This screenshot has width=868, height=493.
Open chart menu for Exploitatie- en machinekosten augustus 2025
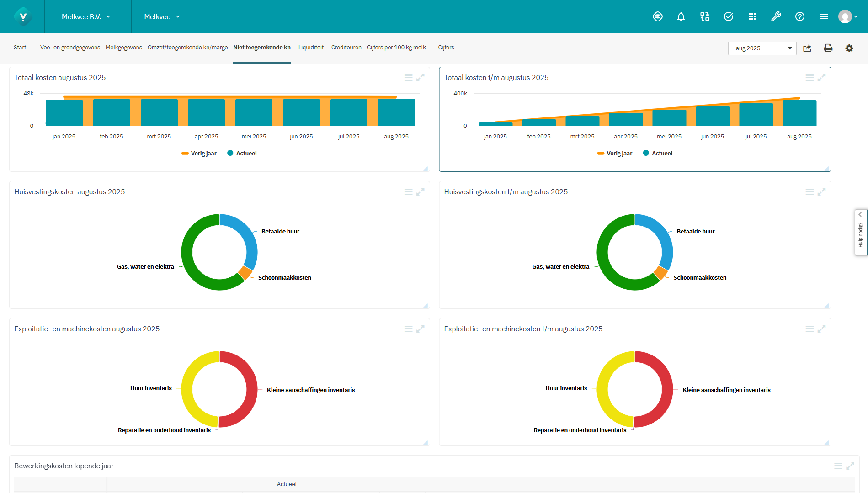click(x=408, y=329)
